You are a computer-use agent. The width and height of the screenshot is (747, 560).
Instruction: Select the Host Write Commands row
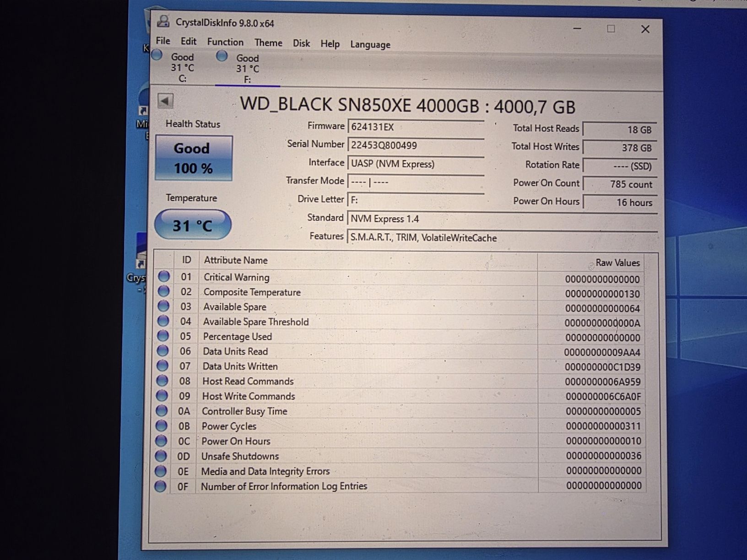coord(400,396)
